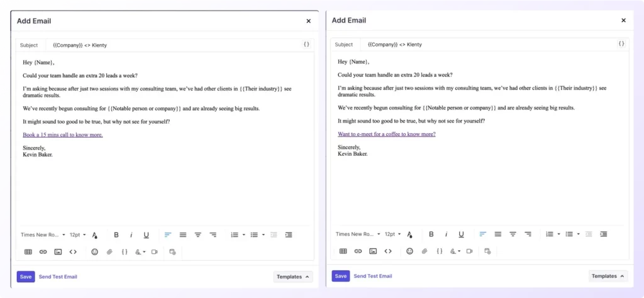Click insert image icon in right dialog

tap(373, 251)
